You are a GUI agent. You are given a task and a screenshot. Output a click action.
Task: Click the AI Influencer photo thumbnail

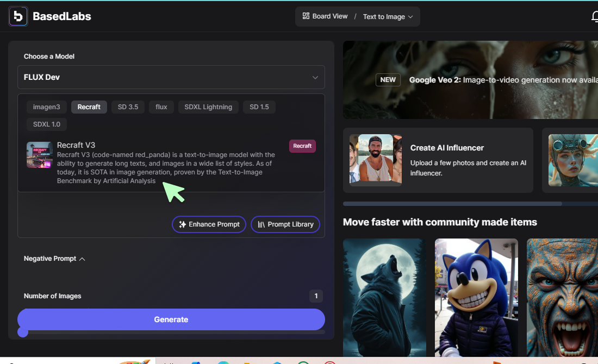click(376, 160)
